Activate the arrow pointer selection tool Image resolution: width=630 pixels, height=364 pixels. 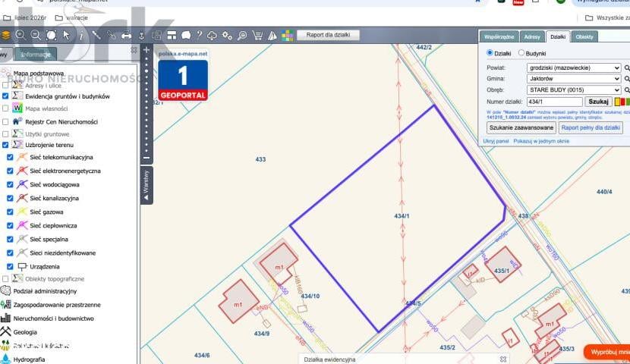[66, 36]
